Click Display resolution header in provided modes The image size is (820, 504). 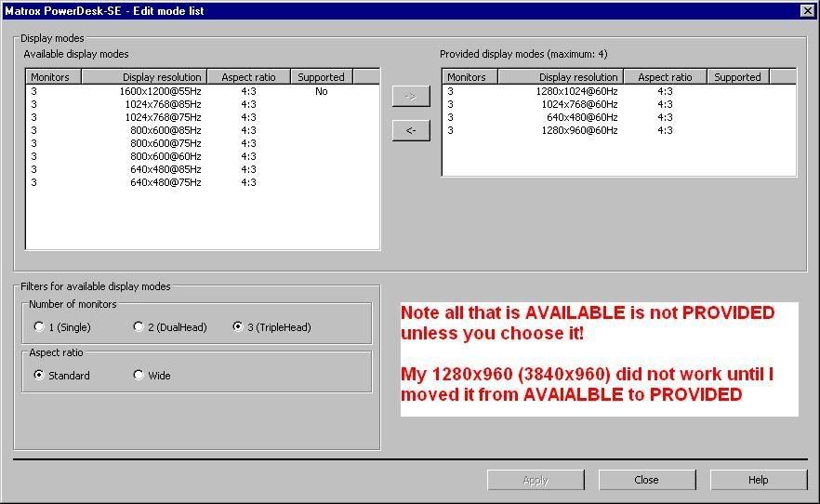(x=561, y=77)
